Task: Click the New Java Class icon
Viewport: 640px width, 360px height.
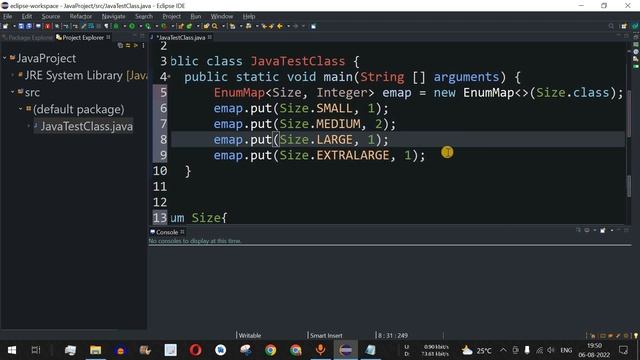Action: click(189, 26)
